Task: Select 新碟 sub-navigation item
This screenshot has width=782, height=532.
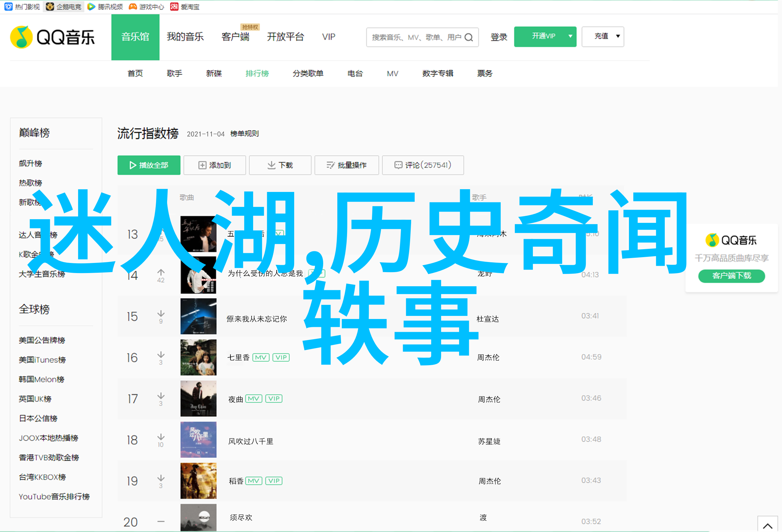Action: coord(214,73)
